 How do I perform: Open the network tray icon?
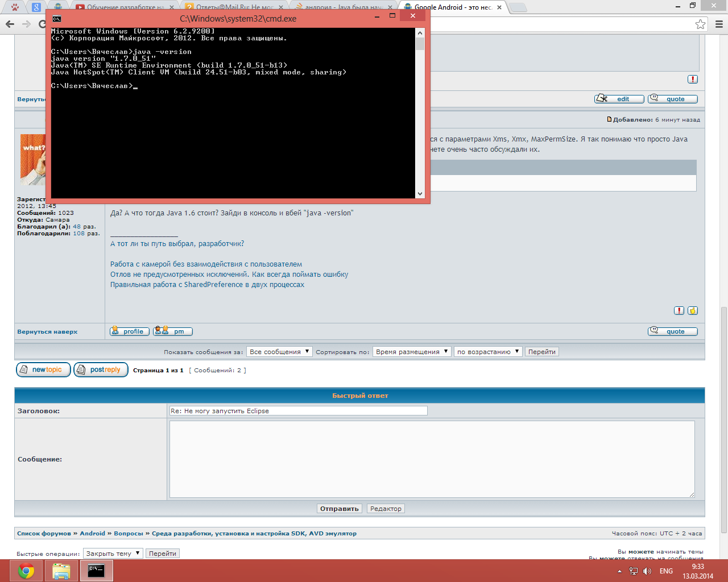click(x=634, y=571)
